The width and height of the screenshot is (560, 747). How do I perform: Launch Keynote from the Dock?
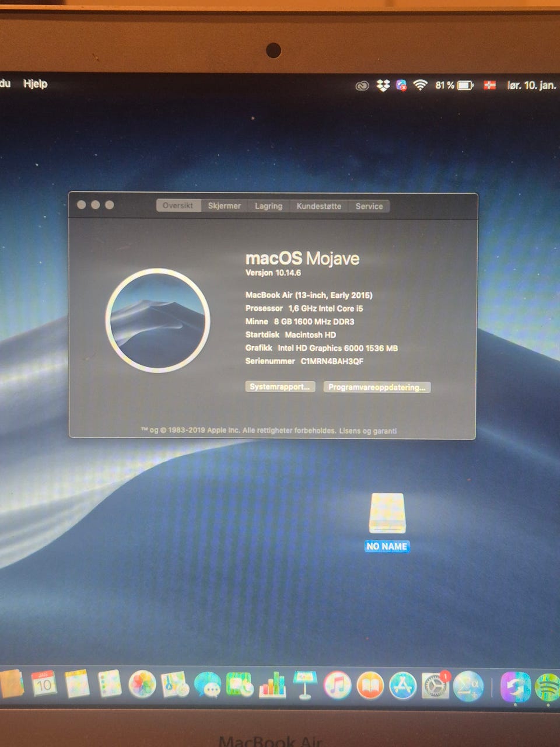coord(304,686)
